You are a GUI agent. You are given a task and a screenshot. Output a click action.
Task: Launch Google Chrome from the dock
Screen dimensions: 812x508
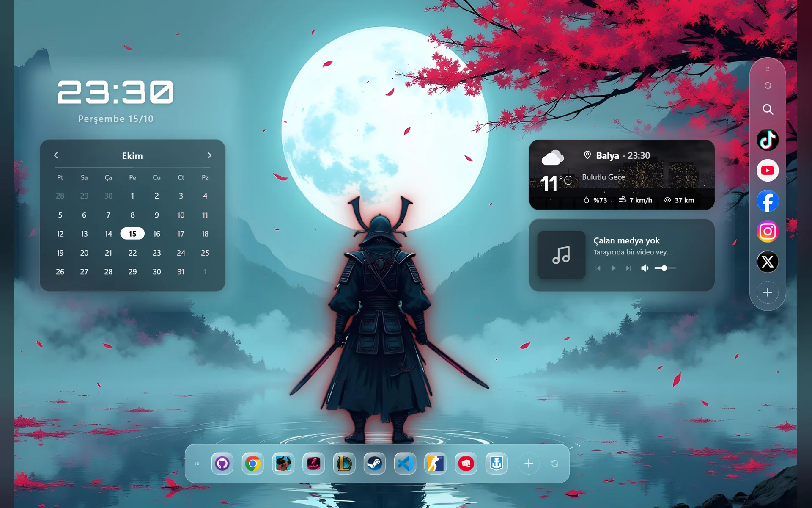tap(252, 464)
